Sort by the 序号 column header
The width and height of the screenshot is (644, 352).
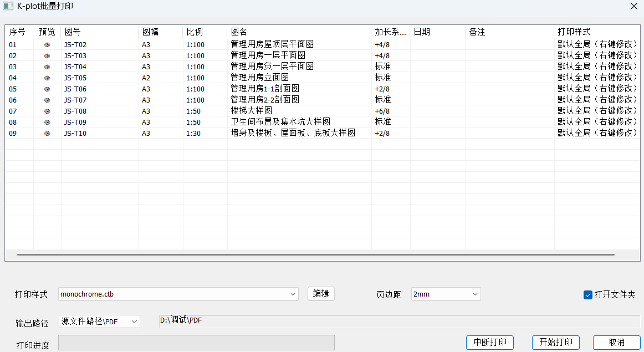[x=19, y=32]
